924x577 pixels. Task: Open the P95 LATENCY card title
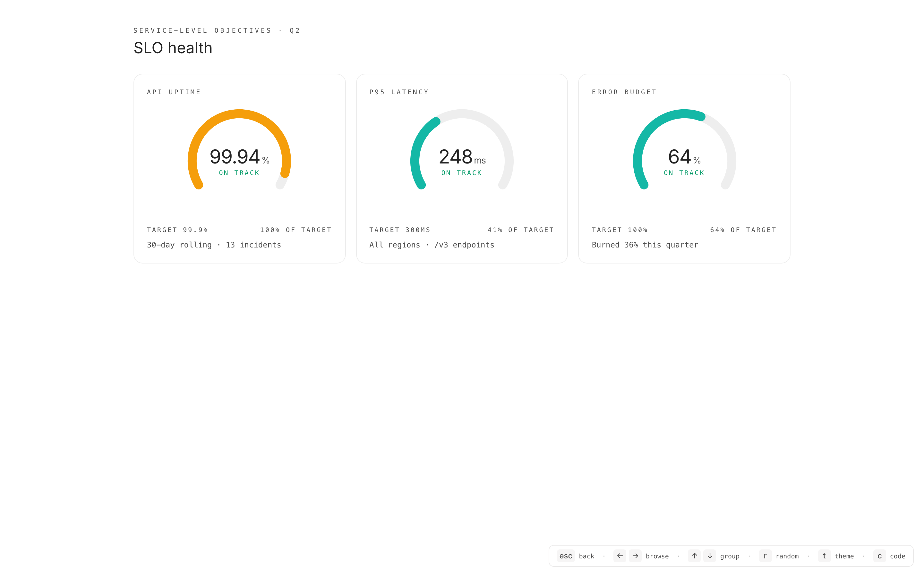[399, 92]
